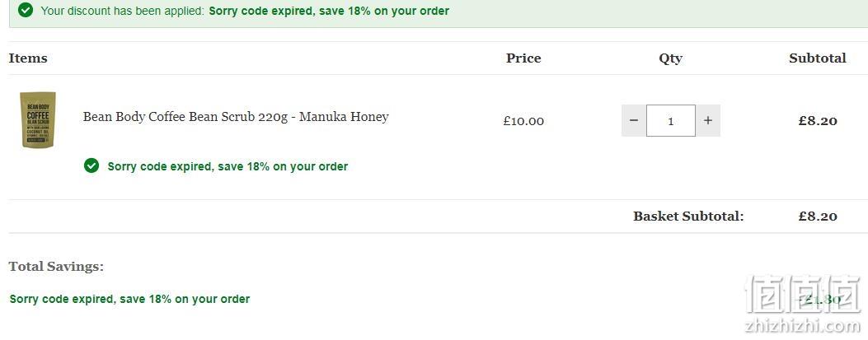Screen dimensions: 868x340
Task: Click the green checkmark icon in discount banner
Action: [26, 10]
